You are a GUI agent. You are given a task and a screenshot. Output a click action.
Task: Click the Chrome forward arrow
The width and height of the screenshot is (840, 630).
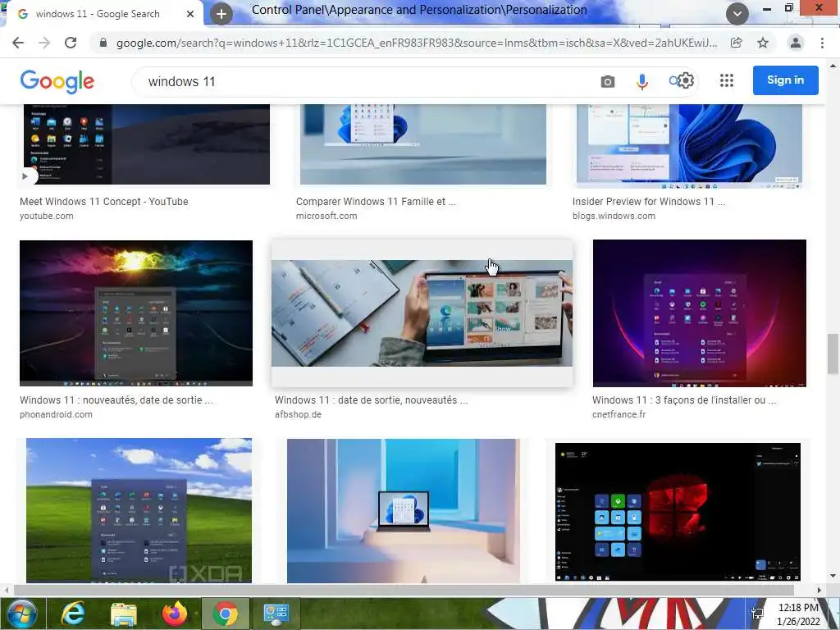44,43
